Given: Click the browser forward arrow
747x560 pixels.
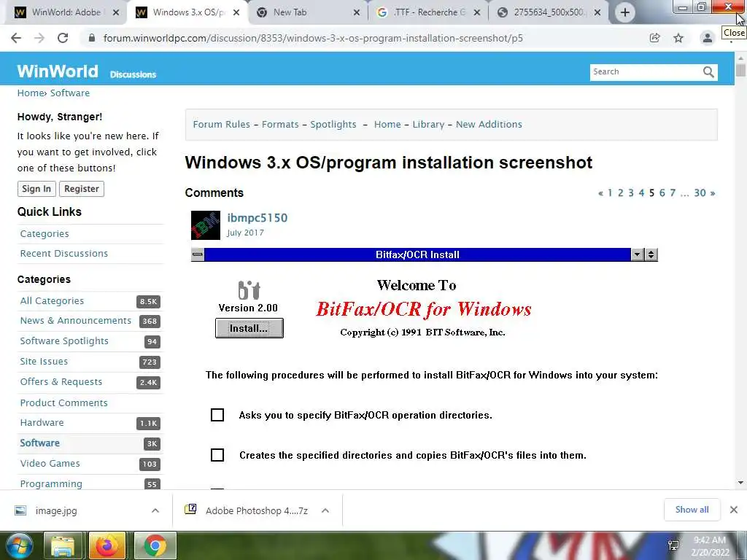Looking at the screenshot, I should pos(39,38).
